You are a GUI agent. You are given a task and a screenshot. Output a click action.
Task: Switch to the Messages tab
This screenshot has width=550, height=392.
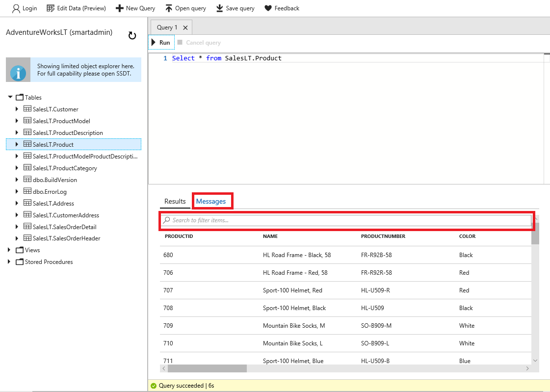[x=211, y=201]
